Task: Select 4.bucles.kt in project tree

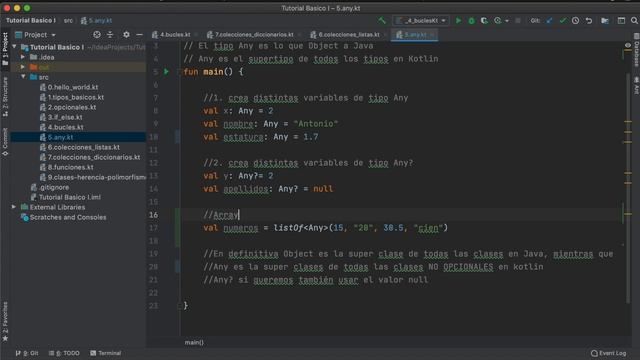Action: pyautogui.click(x=65, y=127)
